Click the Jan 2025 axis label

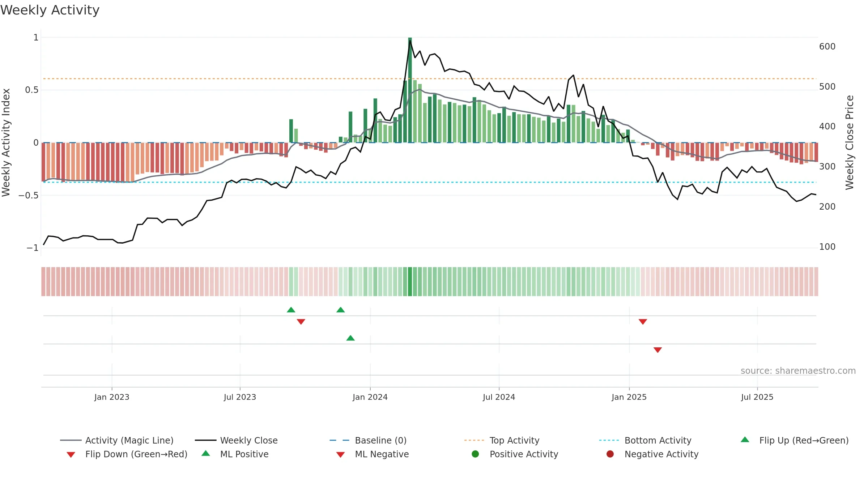[629, 397]
